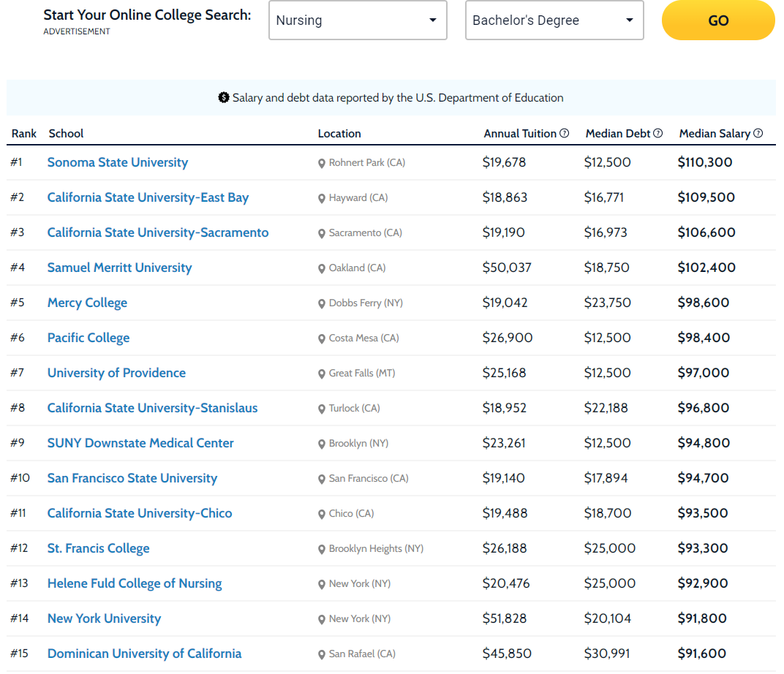
Task: Click the U.S. Department of Education notice text
Action: [x=398, y=98]
